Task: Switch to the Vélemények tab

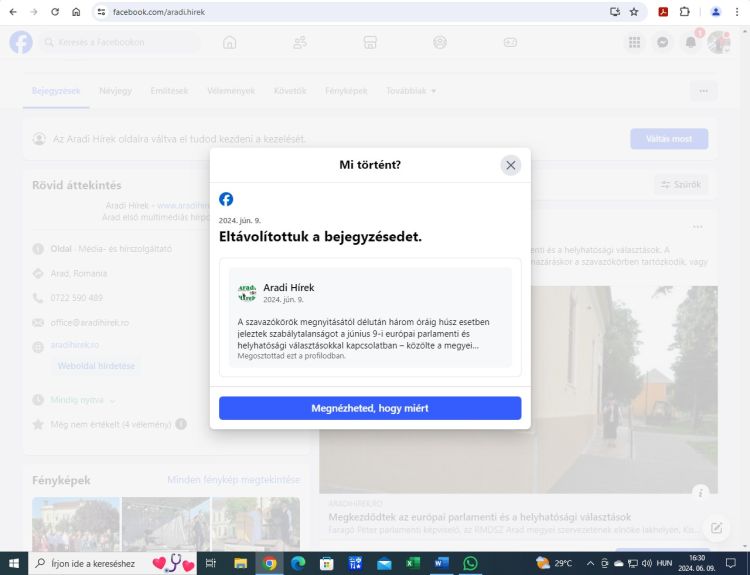Action: [x=231, y=91]
